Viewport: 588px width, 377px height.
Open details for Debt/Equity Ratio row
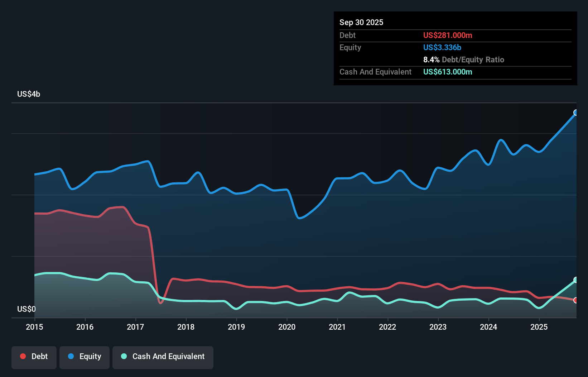tap(464, 59)
